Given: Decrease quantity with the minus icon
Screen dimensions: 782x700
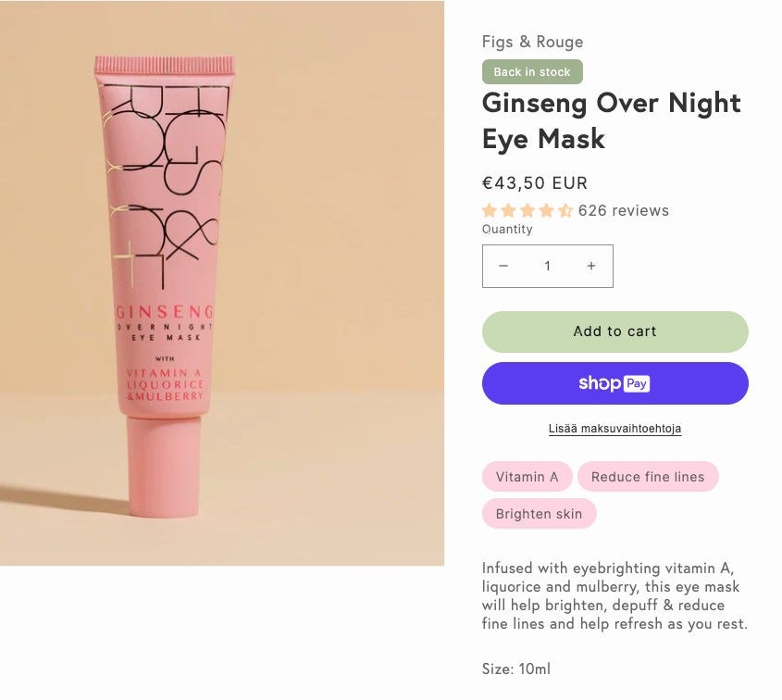Looking at the screenshot, I should (503, 267).
